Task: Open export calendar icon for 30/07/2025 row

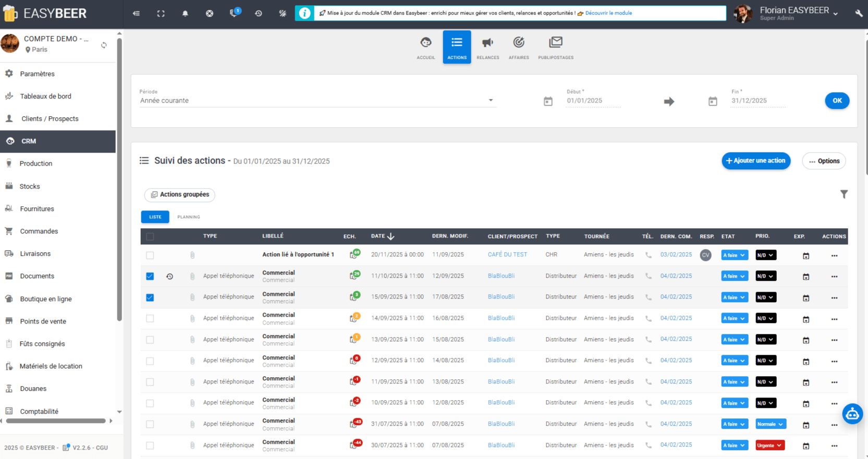Action: [806, 446]
